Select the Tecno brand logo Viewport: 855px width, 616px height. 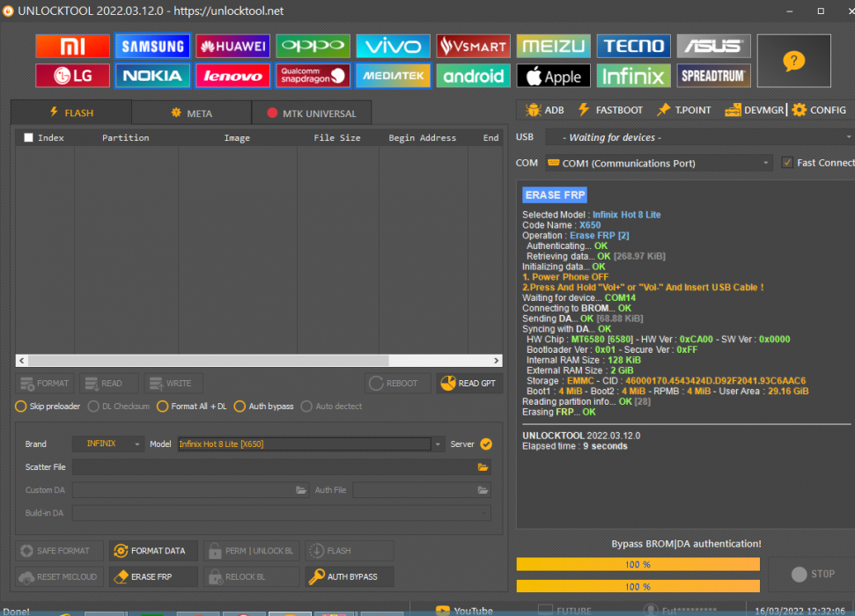click(634, 47)
